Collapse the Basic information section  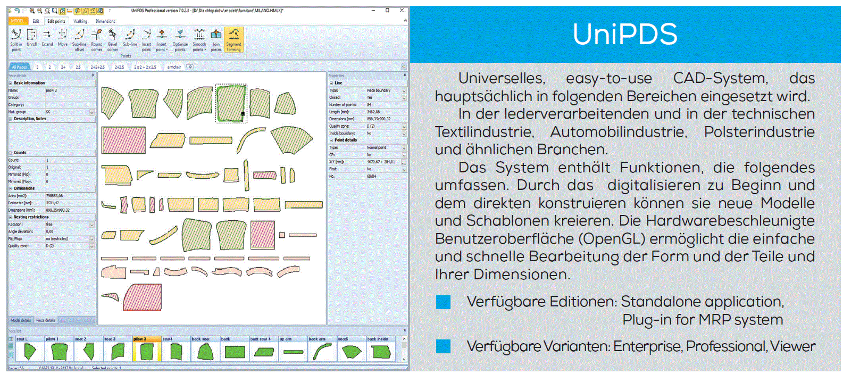coord(10,83)
